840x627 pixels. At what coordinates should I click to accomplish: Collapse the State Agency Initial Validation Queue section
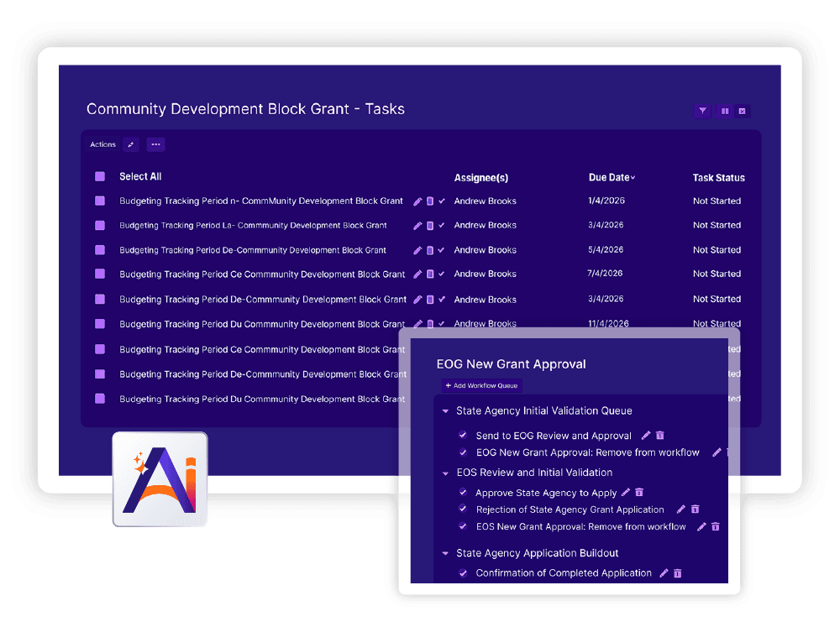[445, 411]
